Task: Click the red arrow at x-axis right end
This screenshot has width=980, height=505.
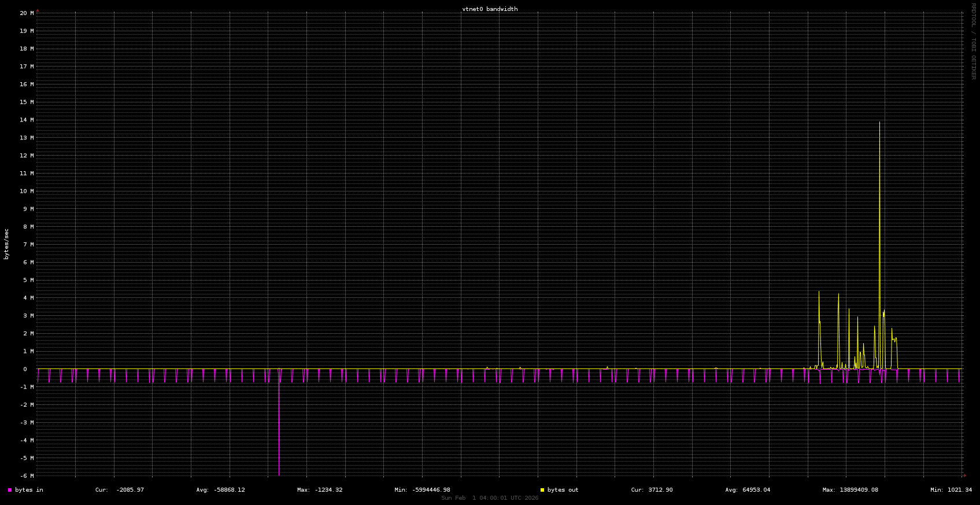Action: click(x=964, y=475)
